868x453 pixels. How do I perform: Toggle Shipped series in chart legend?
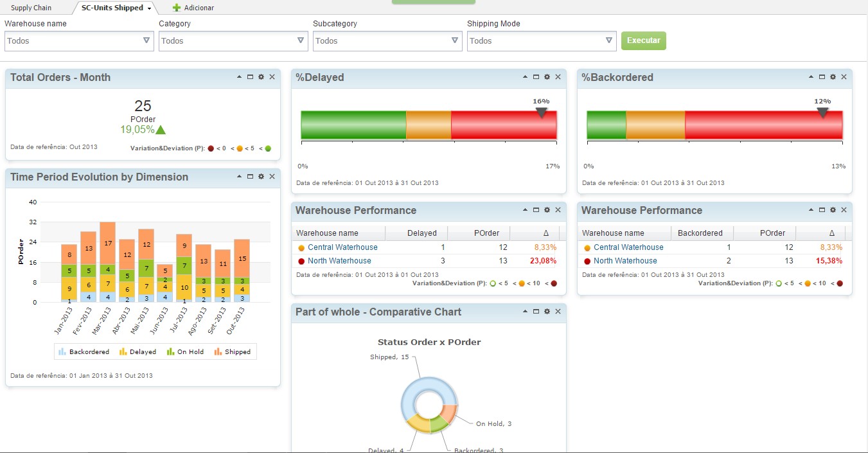coord(233,351)
